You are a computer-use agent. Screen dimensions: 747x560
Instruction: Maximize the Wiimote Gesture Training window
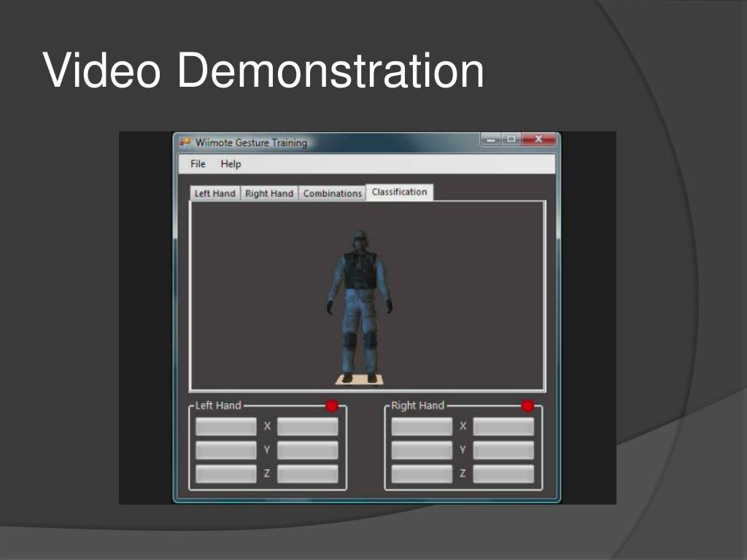pos(511,139)
